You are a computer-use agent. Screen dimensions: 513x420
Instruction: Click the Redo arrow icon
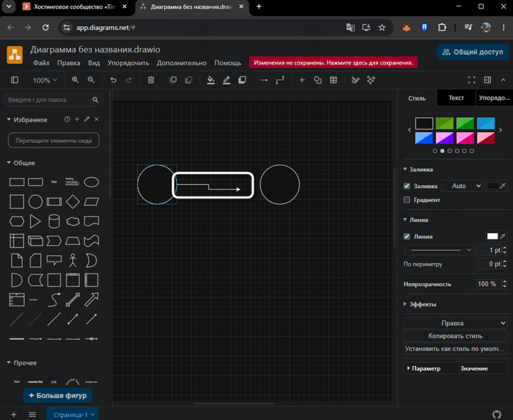coord(129,80)
